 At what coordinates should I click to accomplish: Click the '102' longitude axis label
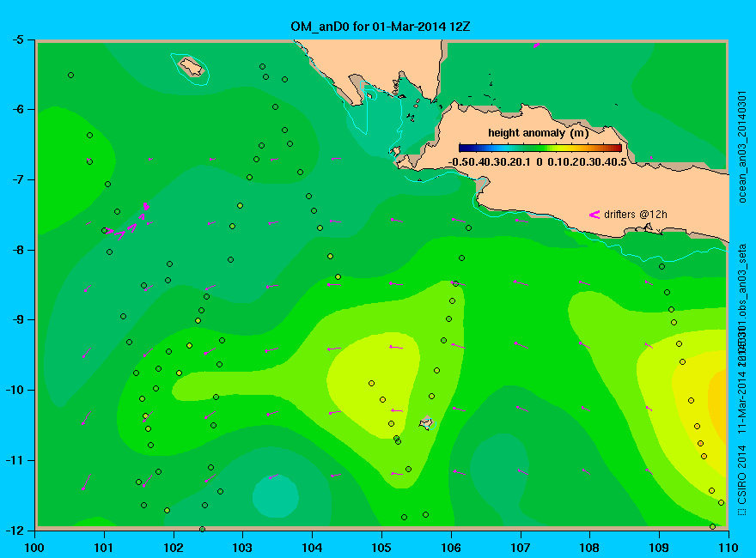coord(173,548)
